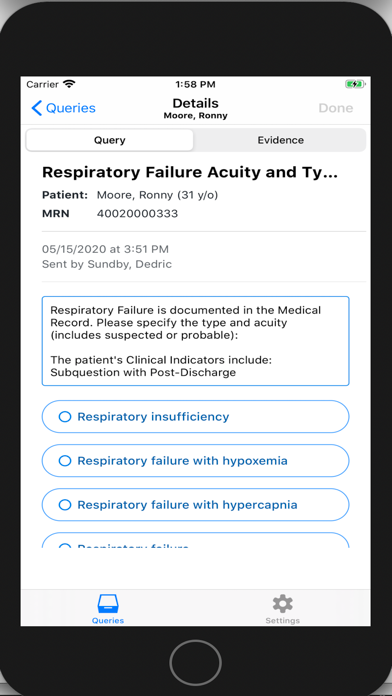Switch to the Query tab
392x696 pixels.
click(110, 140)
